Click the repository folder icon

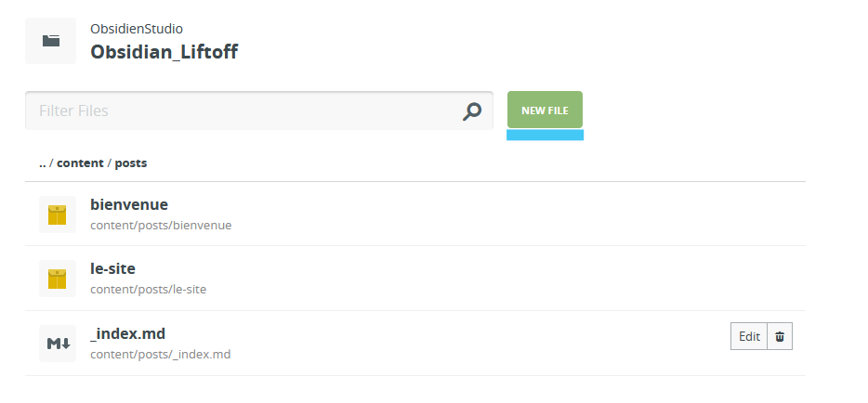[50, 41]
